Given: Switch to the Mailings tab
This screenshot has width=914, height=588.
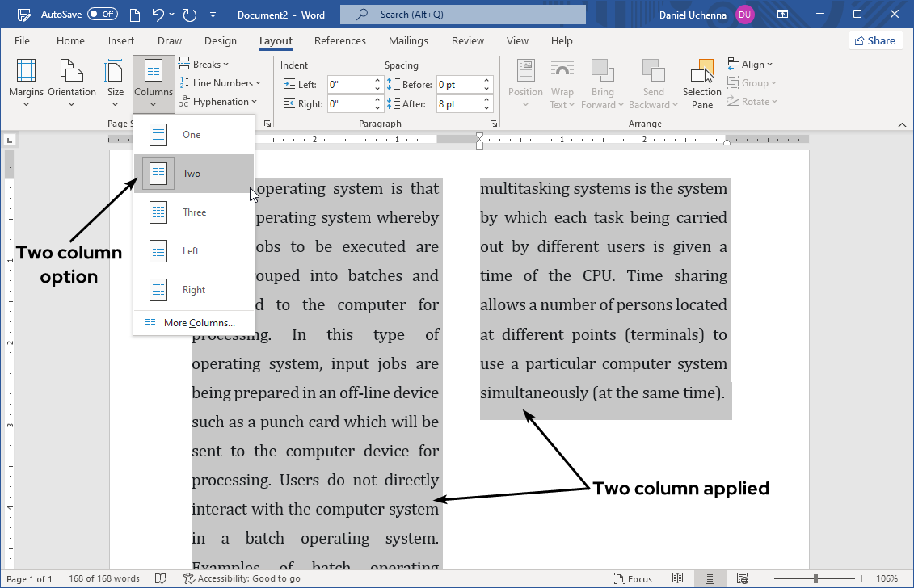Looking at the screenshot, I should tap(408, 40).
